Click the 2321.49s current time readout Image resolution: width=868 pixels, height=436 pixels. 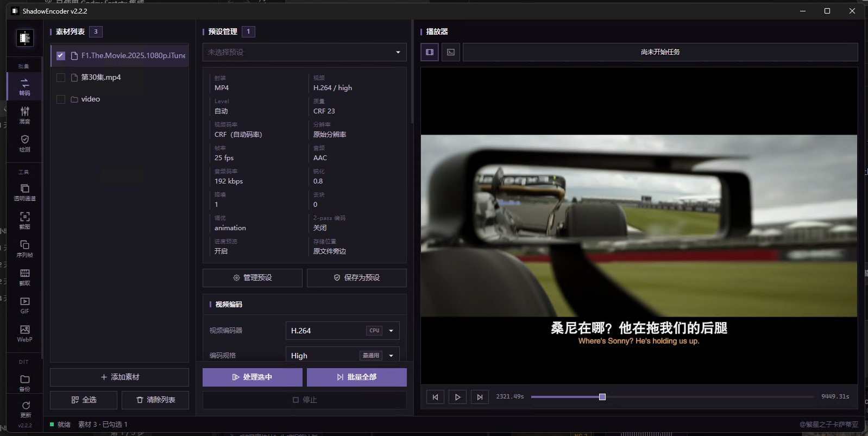pyautogui.click(x=510, y=397)
